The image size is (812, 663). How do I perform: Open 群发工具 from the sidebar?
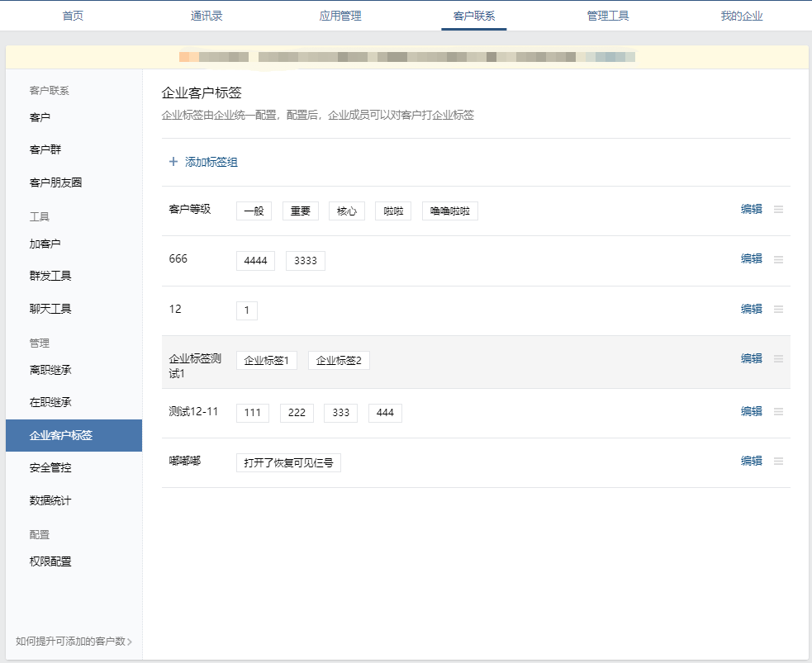(50, 276)
